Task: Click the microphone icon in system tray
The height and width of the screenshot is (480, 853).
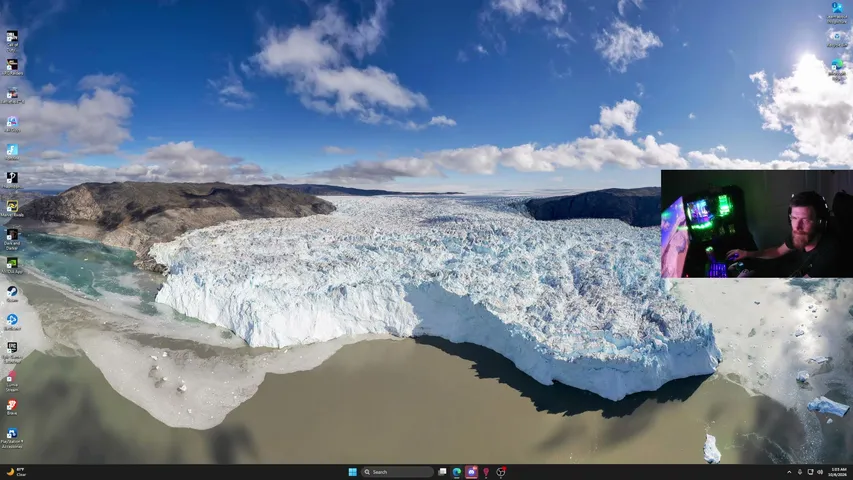Action: (800, 472)
